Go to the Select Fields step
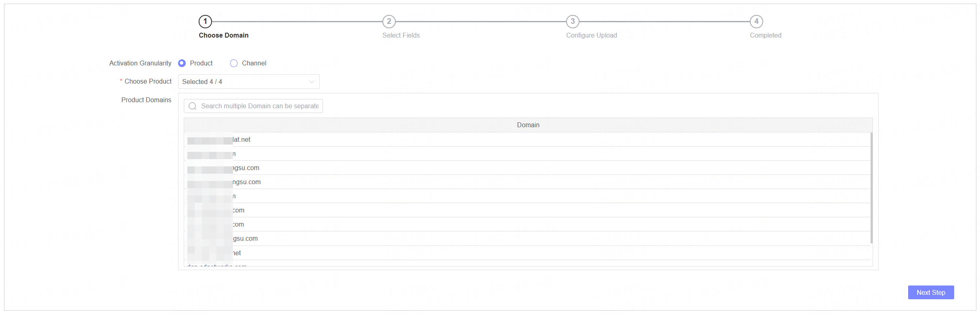980x315 pixels. [401, 36]
